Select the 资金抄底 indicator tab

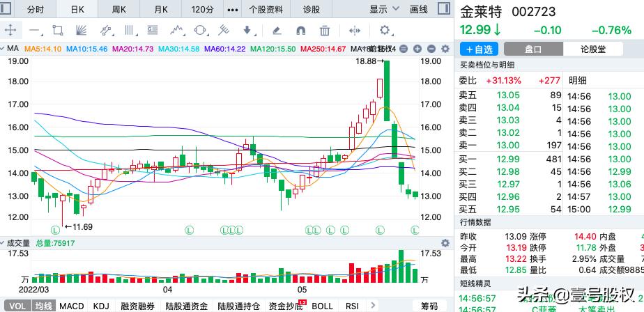tap(286, 306)
